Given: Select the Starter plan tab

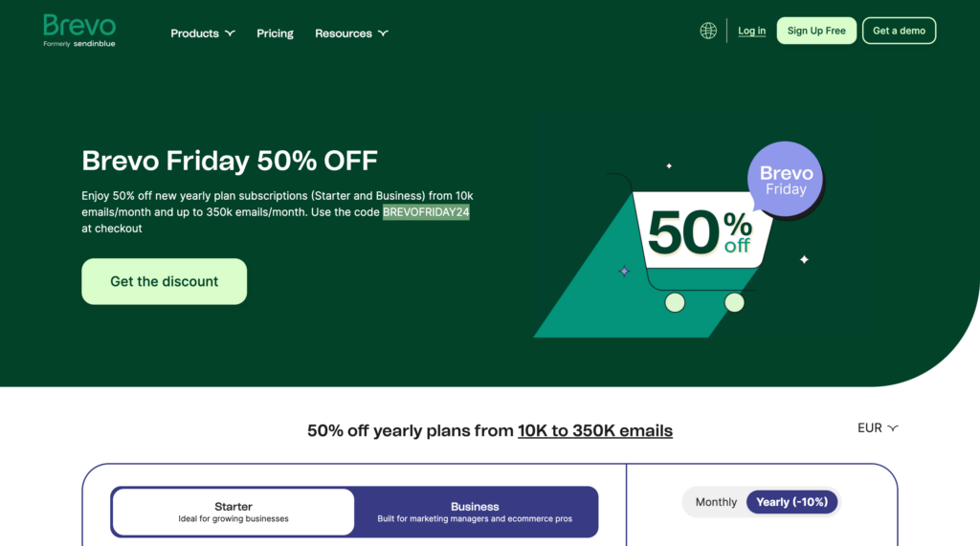Looking at the screenshot, I should tap(234, 513).
